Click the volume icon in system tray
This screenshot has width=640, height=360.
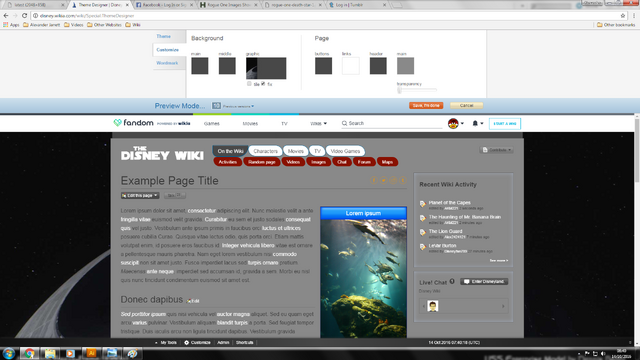coord(603,353)
